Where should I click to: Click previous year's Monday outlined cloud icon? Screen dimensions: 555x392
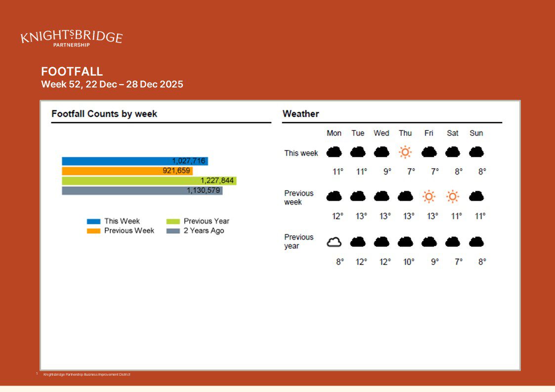[x=334, y=242]
